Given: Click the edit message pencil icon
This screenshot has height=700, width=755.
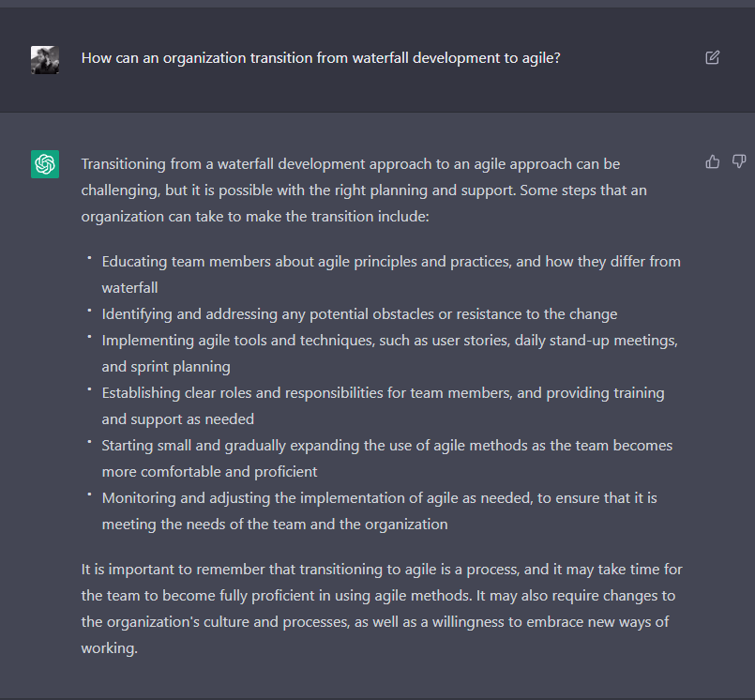Looking at the screenshot, I should tap(713, 58).
